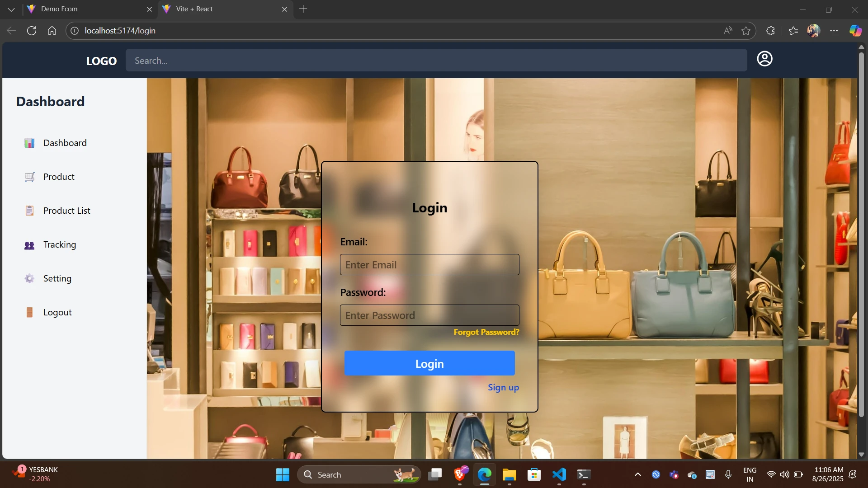Viewport: 868px width, 488px height.
Task: Click the Enter Email field
Action: tap(429, 265)
